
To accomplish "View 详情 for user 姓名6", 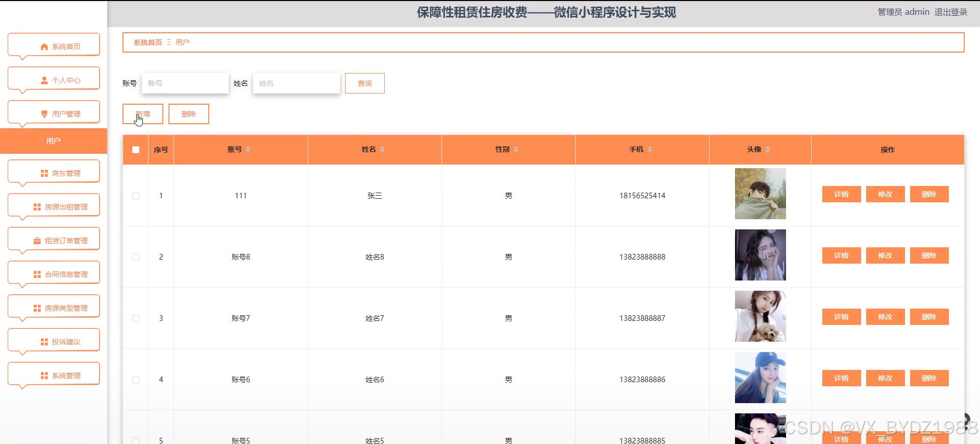I will [x=842, y=378].
